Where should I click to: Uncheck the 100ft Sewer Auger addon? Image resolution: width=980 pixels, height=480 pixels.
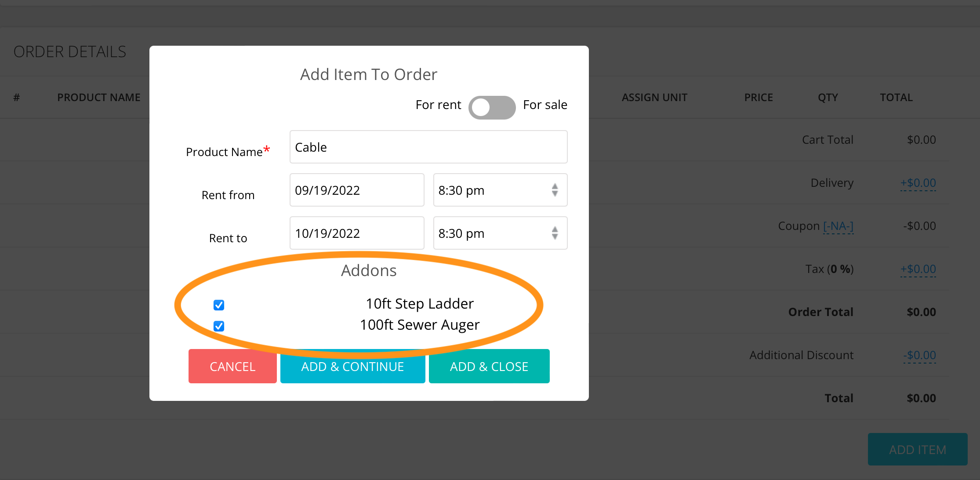(219, 326)
